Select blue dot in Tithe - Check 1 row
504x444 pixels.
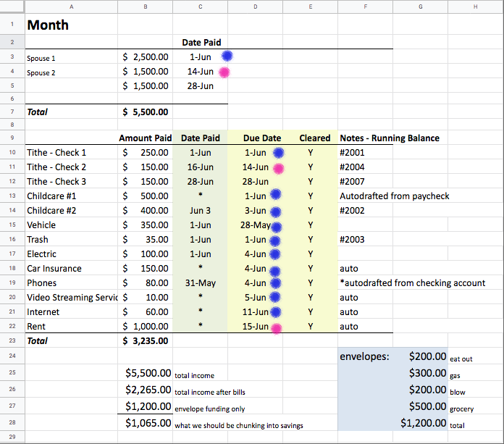pos(277,153)
